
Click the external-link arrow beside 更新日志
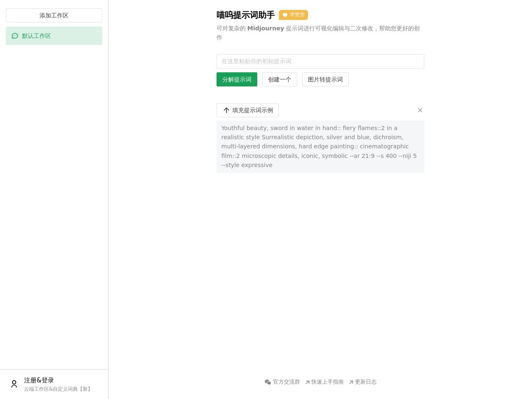(352, 382)
